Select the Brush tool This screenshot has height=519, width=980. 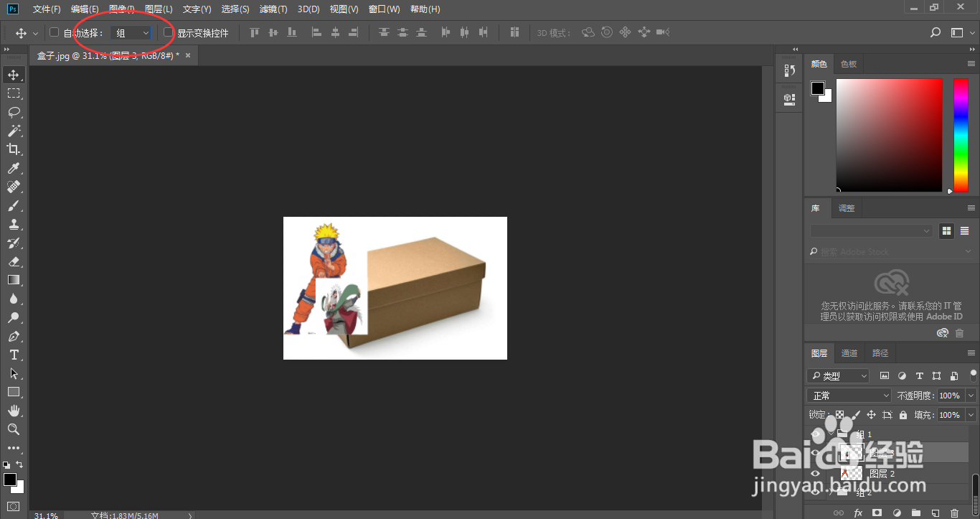click(x=14, y=205)
